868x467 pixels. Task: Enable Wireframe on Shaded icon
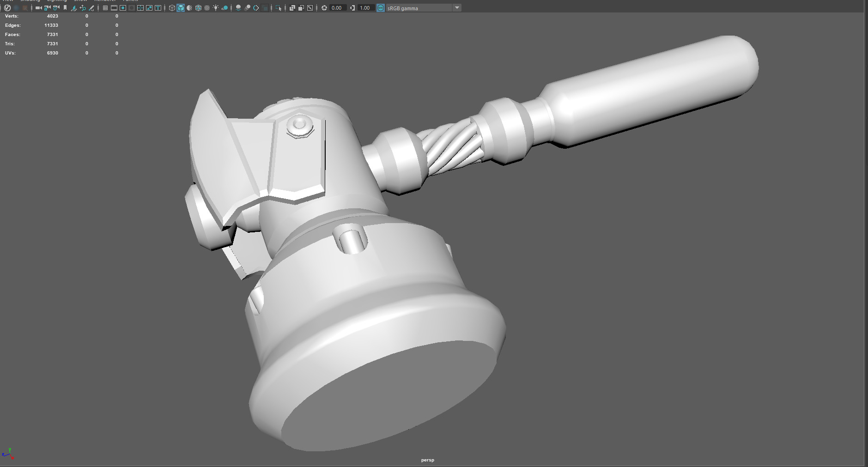[x=198, y=8]
